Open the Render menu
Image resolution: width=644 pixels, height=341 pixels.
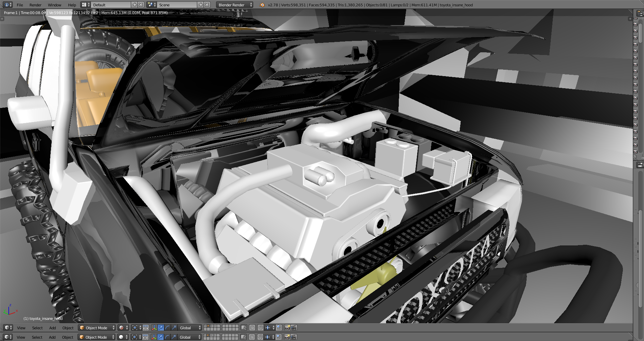coord(35,5)
